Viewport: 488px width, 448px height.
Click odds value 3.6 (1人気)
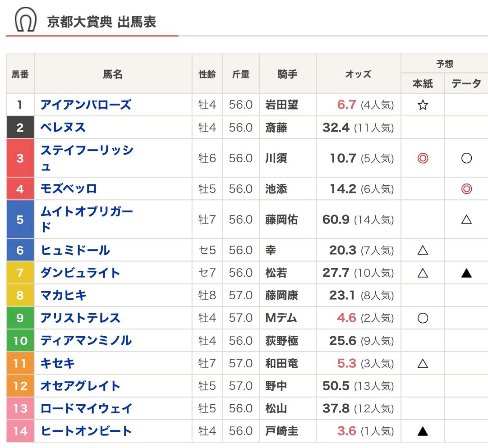click(x=365, y=431)
